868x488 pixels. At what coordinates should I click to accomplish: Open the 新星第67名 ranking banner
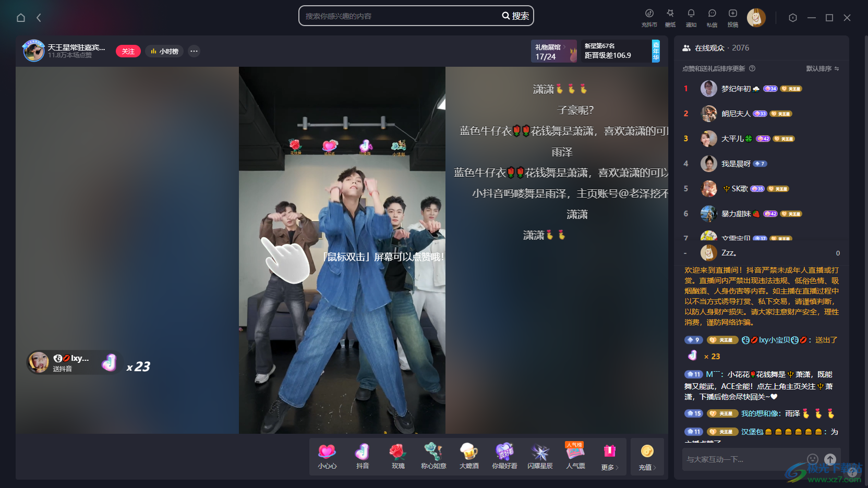[616, 51]
